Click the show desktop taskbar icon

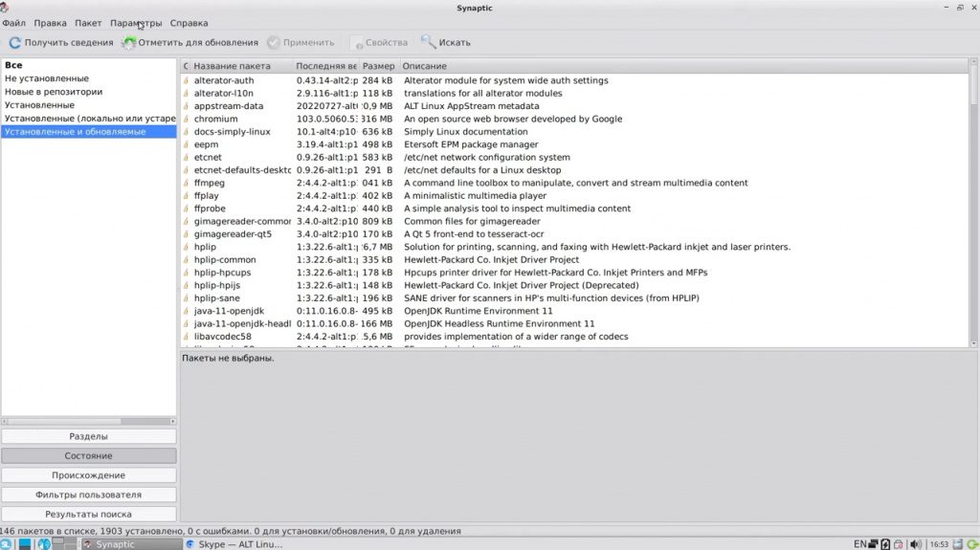(24, 543)
